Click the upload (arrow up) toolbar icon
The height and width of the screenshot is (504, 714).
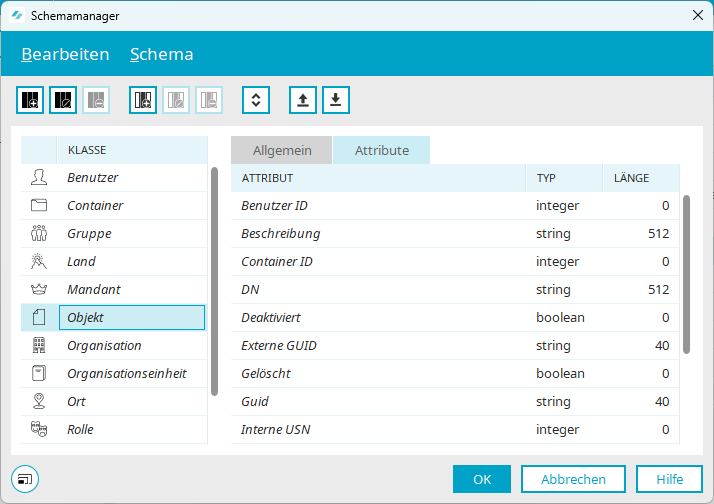[x=303, y=99]
